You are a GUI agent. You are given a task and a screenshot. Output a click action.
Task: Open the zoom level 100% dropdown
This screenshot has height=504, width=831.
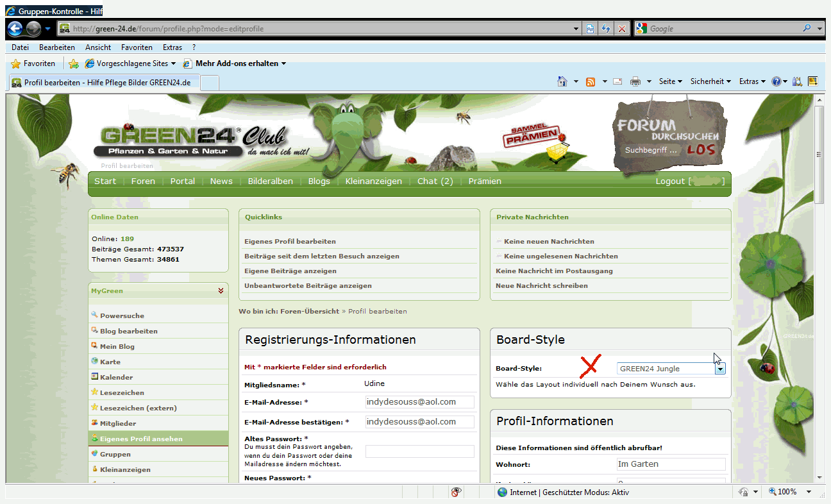(809, 492)
